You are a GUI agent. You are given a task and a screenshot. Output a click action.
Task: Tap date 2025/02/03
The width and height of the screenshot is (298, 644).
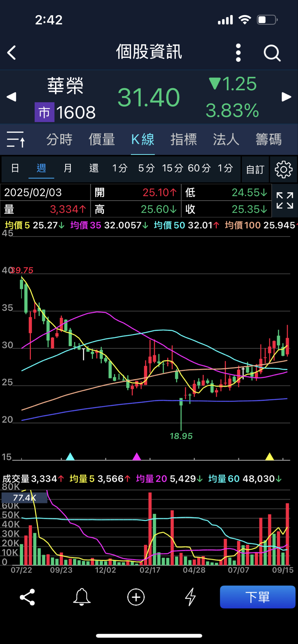tap(33, 192)
